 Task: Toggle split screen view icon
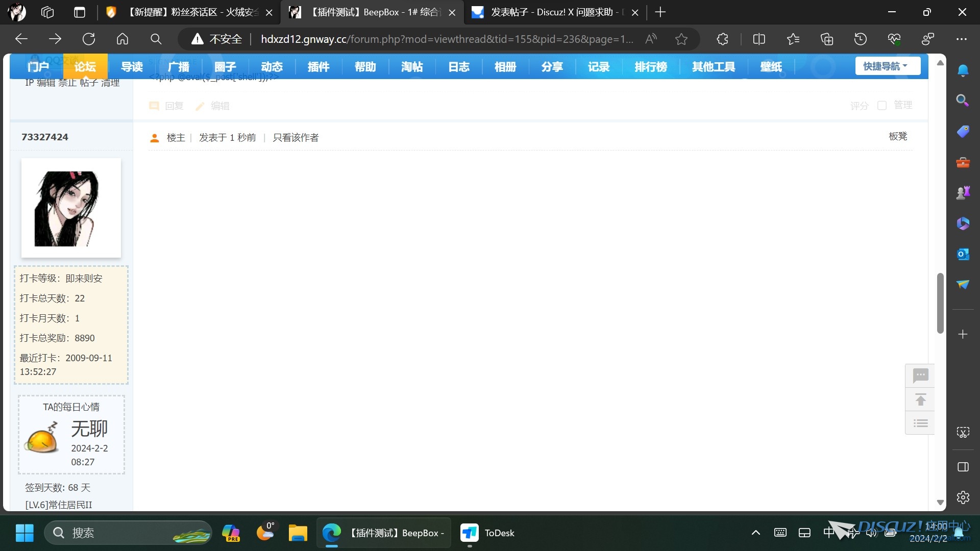tap(759, 39)
